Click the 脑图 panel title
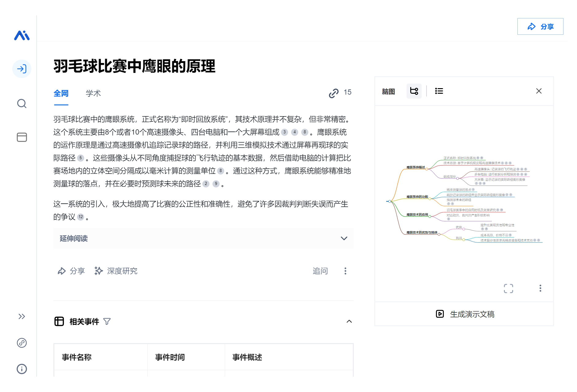This screenshot has width=577, height=392. (388, 92)
